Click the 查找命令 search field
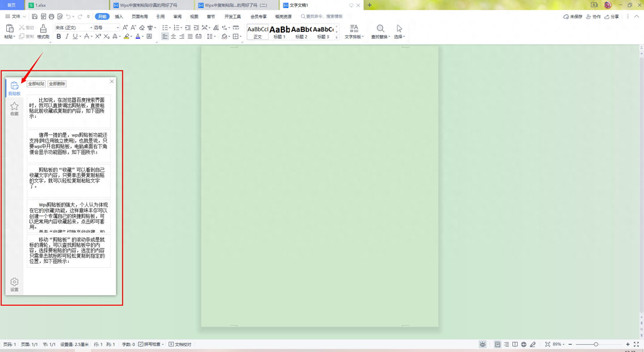The image size is (644, 352). 322,16
